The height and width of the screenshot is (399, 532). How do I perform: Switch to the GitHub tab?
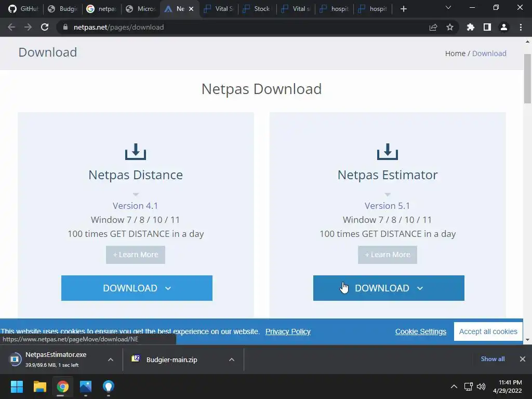point(23,9)
